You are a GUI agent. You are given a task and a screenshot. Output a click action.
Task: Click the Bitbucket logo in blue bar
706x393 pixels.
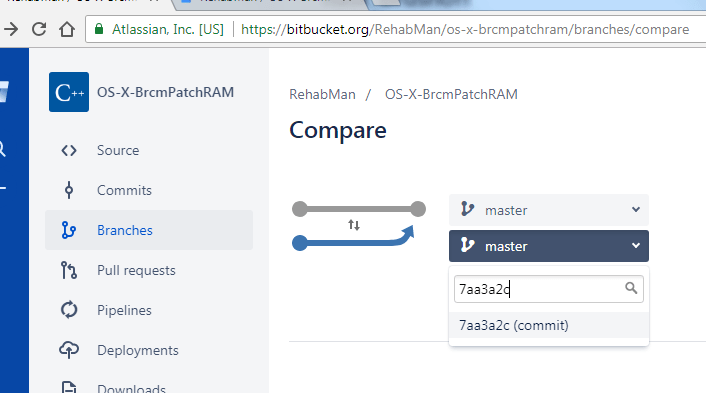pyautogui.click(x=4, y=92)
